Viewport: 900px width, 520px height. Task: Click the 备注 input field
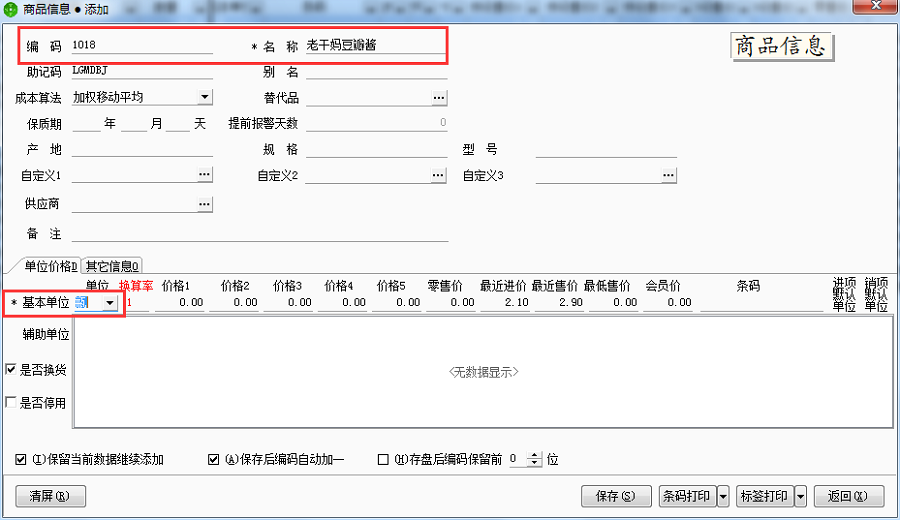pos(259,234)
